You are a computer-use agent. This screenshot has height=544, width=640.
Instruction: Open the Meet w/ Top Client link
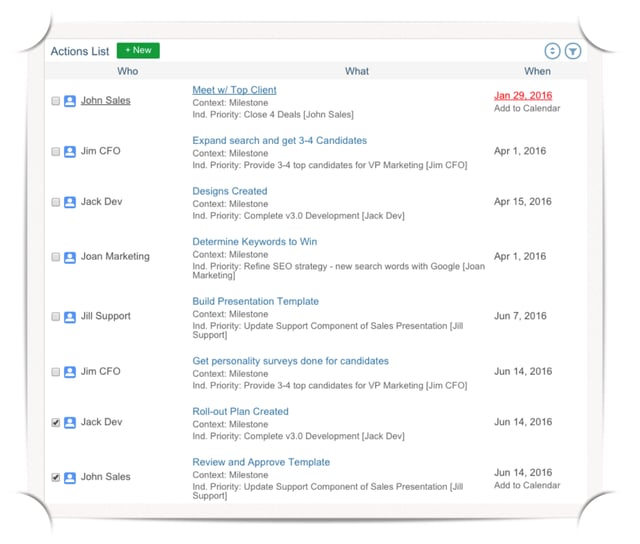[234, 90]
